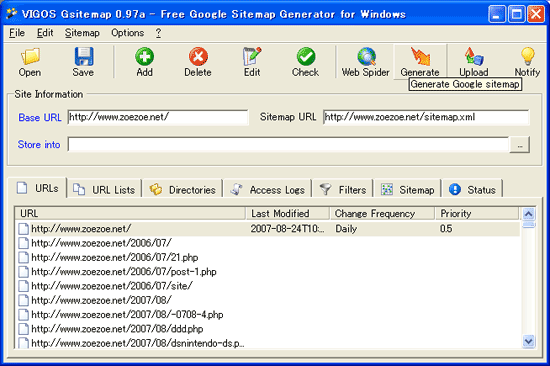The height and width of the screenshot is (366, 550).
Task: Edit the selected URL entry
Action: [252, 62]
